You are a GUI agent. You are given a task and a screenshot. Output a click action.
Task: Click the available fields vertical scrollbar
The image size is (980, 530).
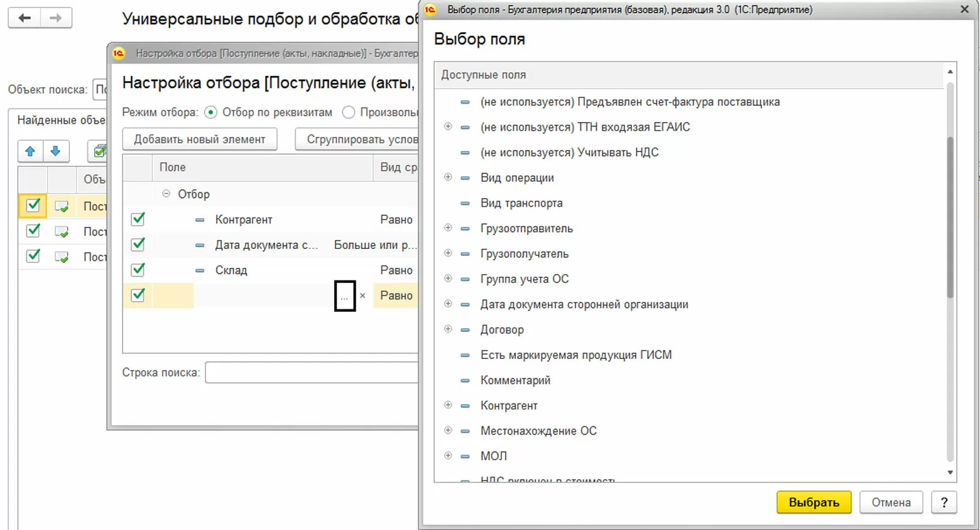coord(950,217)
